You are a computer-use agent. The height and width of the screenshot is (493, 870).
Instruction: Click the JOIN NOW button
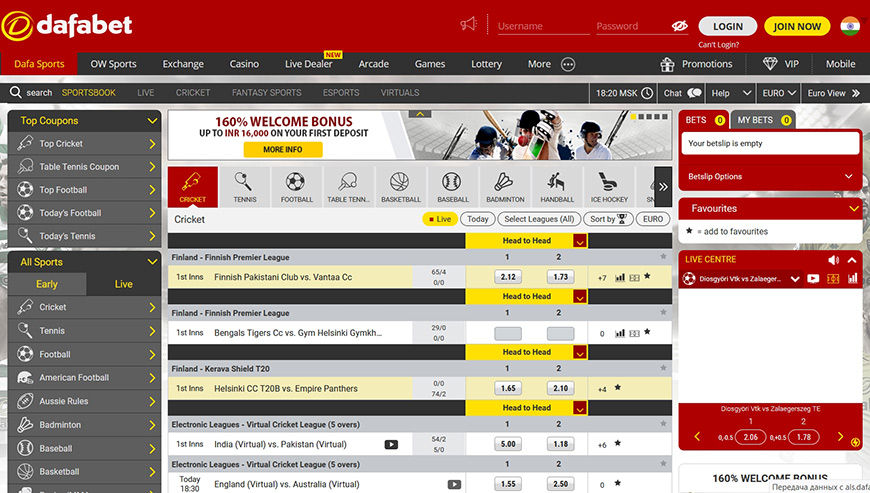tap(797, 26)
